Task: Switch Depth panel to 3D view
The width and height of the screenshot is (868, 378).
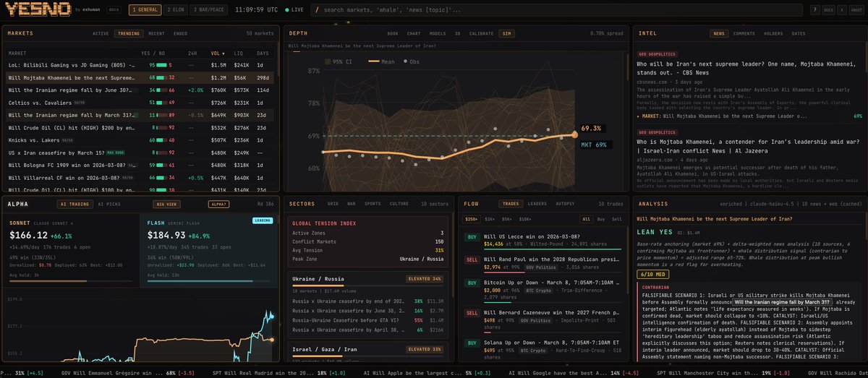Action: [457, 33]
